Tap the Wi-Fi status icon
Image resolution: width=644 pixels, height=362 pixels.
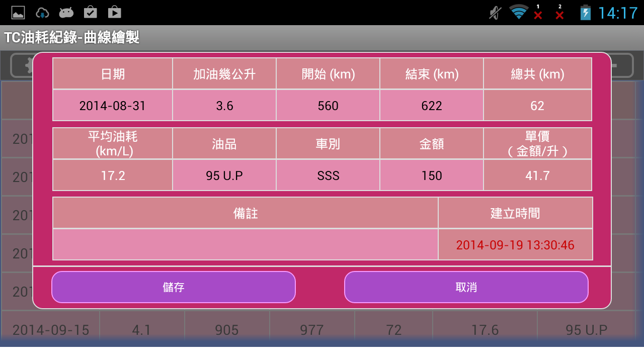518,12
